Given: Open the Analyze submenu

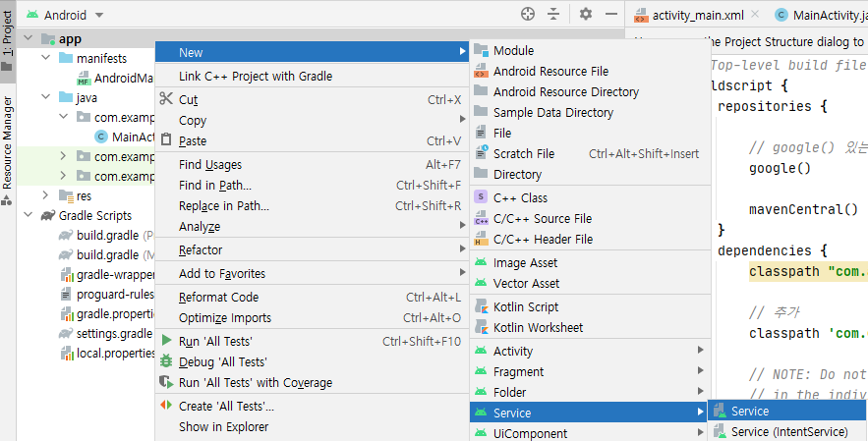Looking at the screenshot, I should point(313,226).
